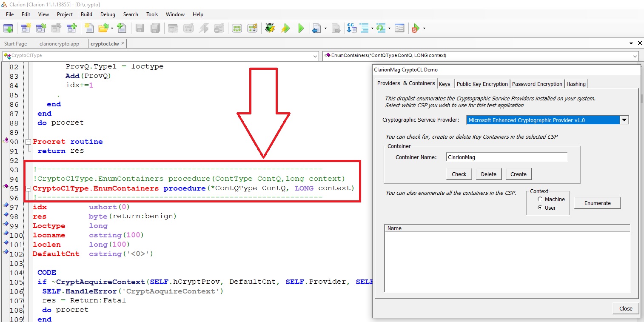Click the Container Name input field

pyautogui.click(x=506, y=157)
